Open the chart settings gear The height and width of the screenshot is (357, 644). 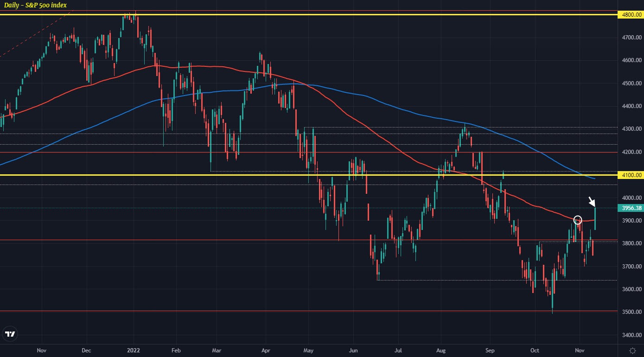pos(631,351)
